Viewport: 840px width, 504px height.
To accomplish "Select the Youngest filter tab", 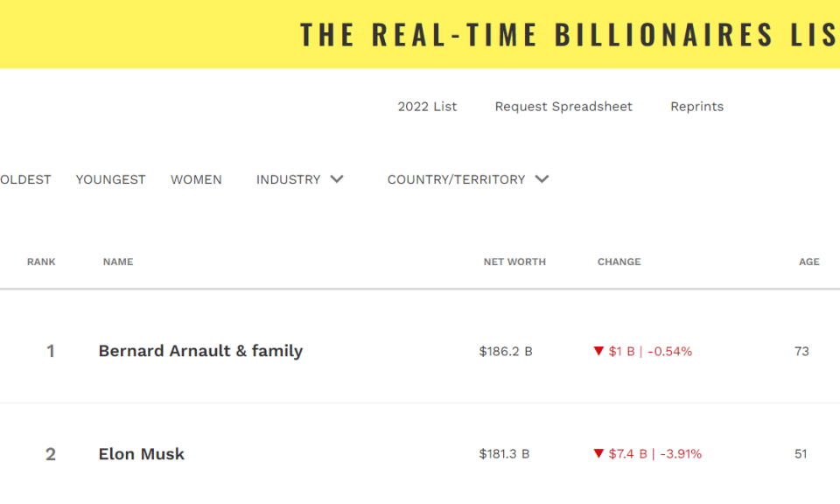I will [110, 179].
